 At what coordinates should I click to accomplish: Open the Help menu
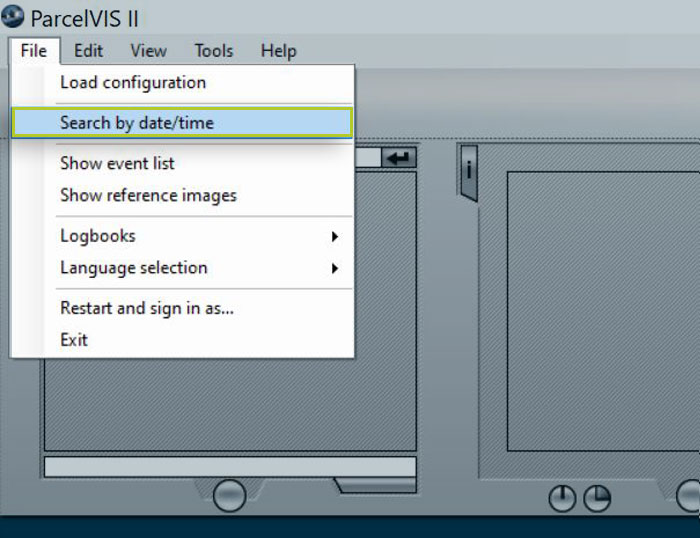[x=278, y=51]
